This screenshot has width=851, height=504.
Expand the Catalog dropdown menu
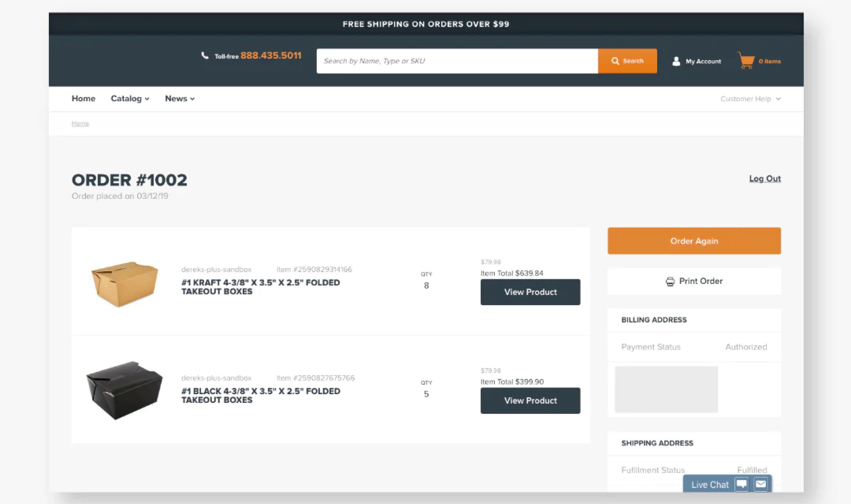[130, 99]
